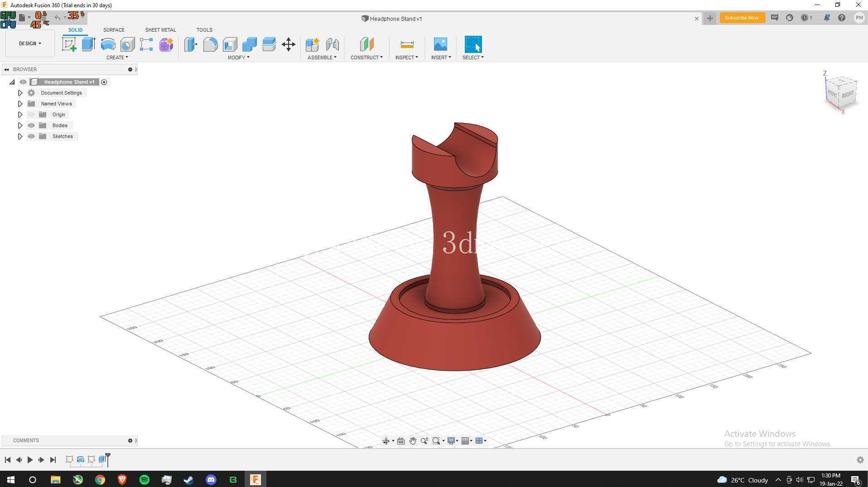The width and height of the screenshot is (868, 487).
Task: Select the Offset Plane construct tool
Action: coord(366,44)
